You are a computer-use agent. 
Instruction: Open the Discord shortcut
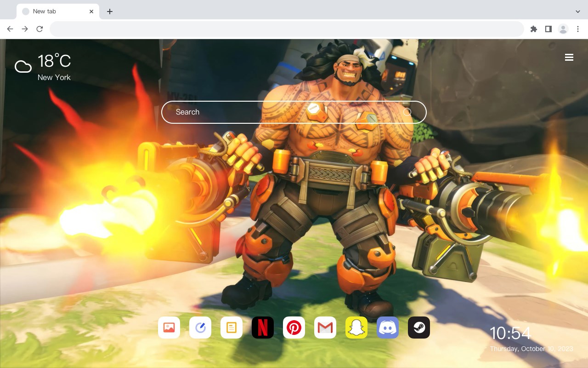point(388,328)
